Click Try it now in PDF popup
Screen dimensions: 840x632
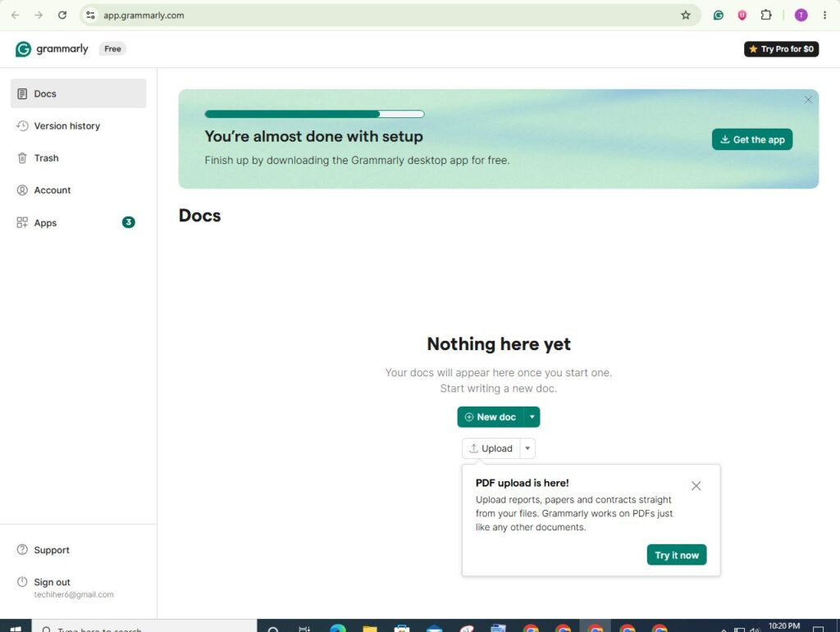click(x=677, y=555)
